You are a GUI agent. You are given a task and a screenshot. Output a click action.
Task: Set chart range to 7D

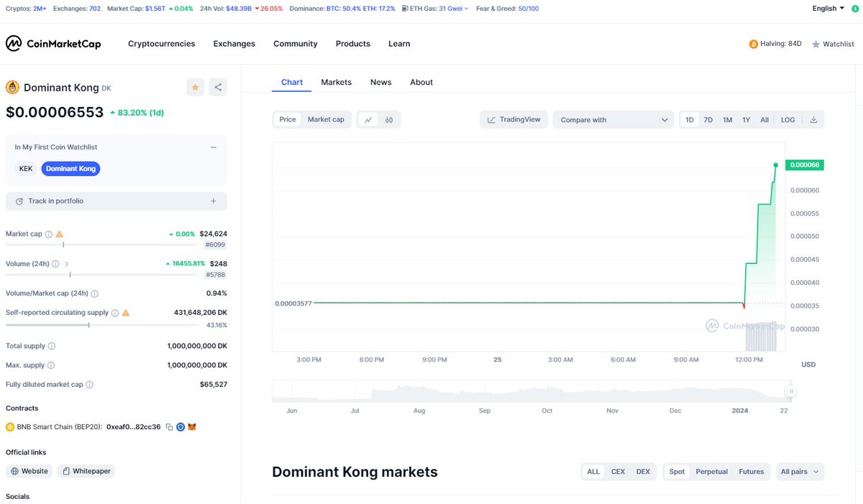708,120
